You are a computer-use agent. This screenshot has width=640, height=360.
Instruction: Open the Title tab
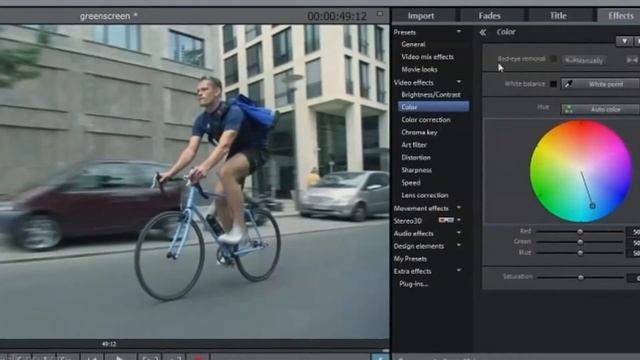click(558, 16)
